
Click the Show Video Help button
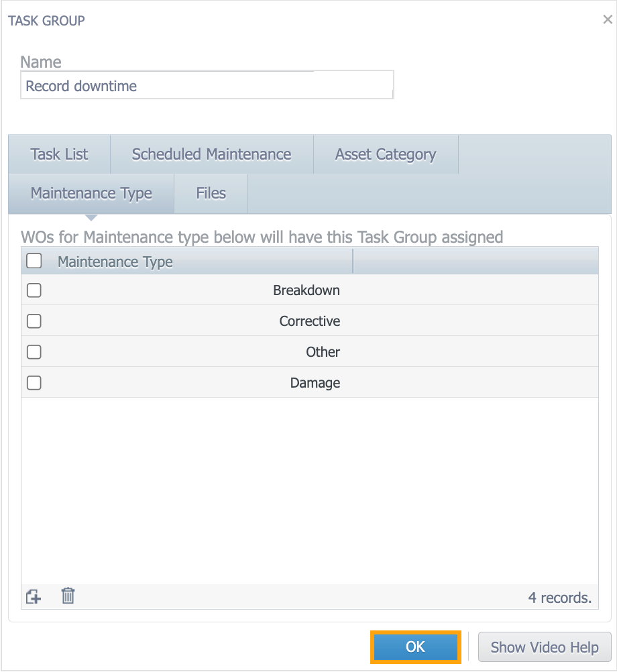(544, 647)
